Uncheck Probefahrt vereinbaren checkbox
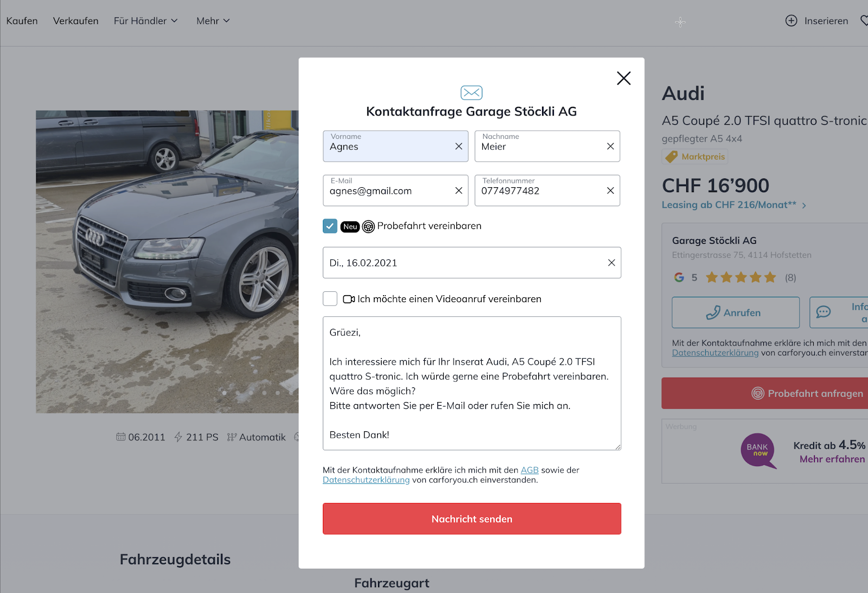Image resolution: width=868 pixels, height=593 pixels. click(330, 226)
